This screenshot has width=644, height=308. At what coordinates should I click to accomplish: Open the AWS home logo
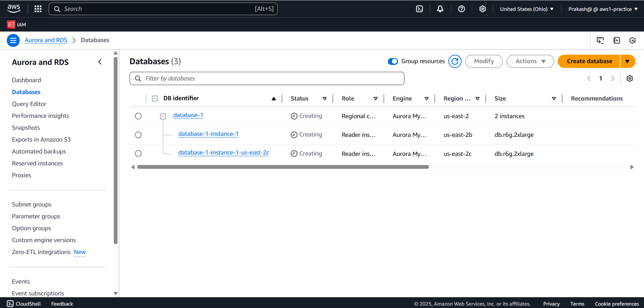click(14, 8)
